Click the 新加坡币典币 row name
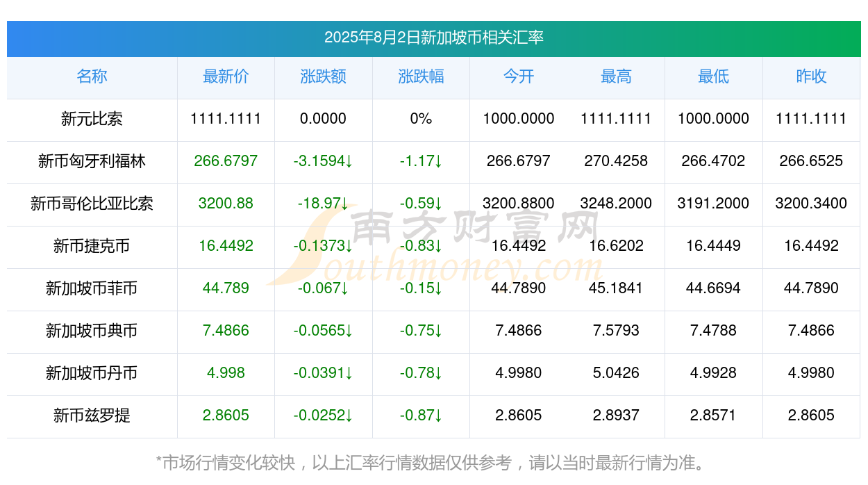The width and height of the screenshot is (868, 485). (x=92, y=331)
